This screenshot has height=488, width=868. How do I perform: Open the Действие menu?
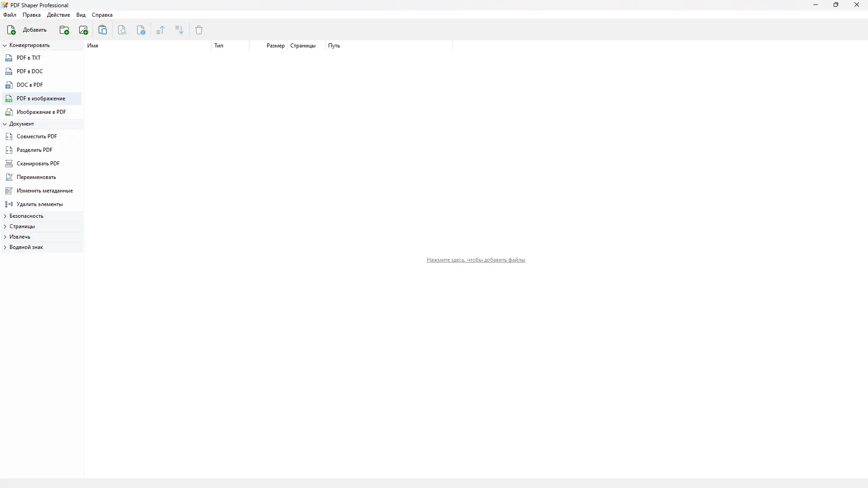pos(58,15)
